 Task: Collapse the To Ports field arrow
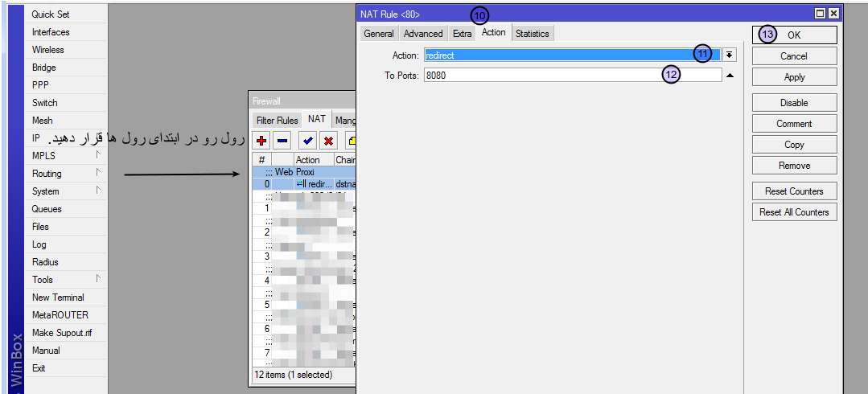(x=730, y=76)
